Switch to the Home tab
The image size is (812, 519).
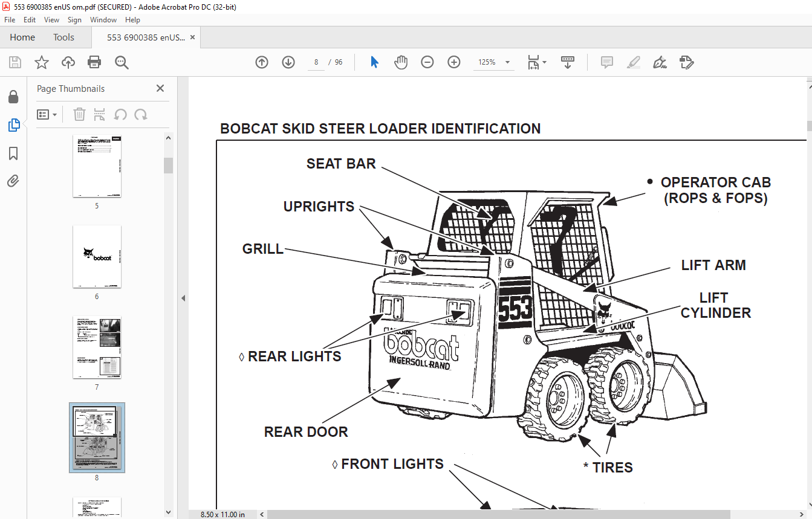(22, 37)
